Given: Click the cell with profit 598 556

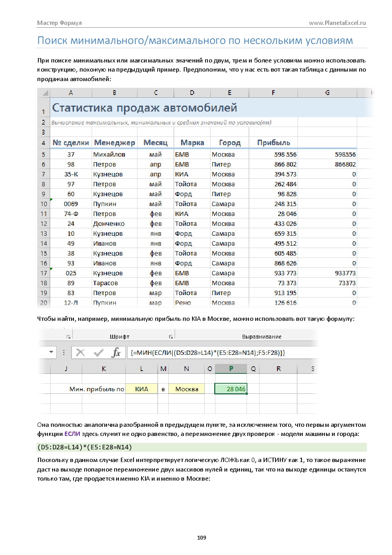Looking at the screenshot, I should pos(273,154).
